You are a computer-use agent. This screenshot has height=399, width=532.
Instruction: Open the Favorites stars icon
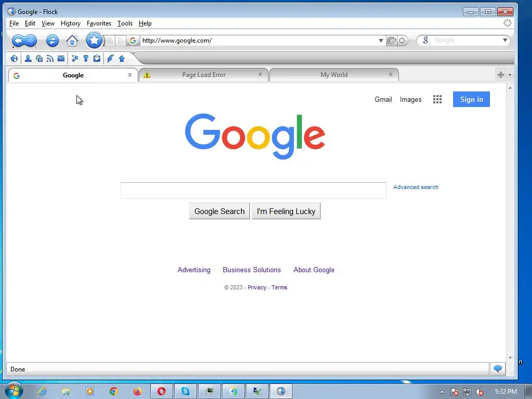coord(75,58)
